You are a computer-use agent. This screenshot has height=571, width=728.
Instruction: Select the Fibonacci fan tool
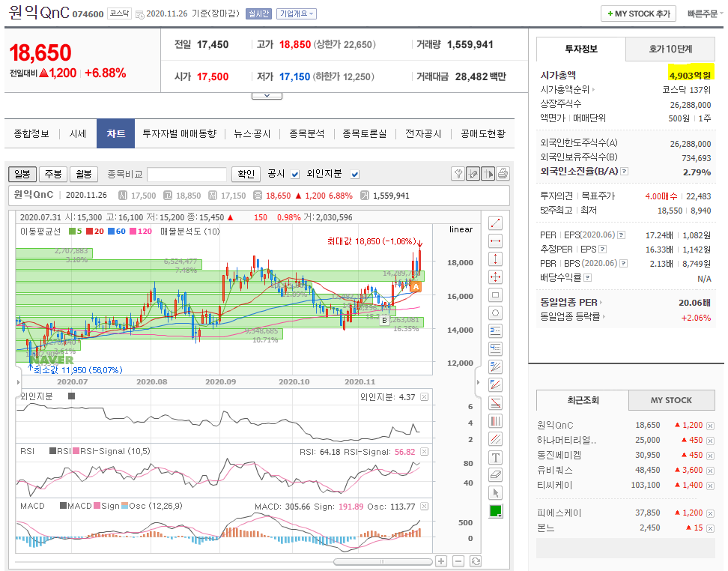point(495,384)
